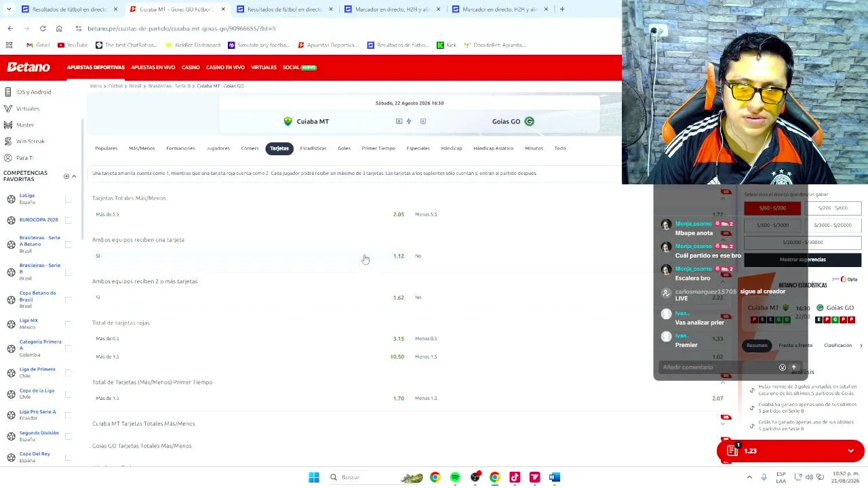This screenshot has width=868, height=488.
Task: Open the emoji picker in chat
Action: click(783, 367)
